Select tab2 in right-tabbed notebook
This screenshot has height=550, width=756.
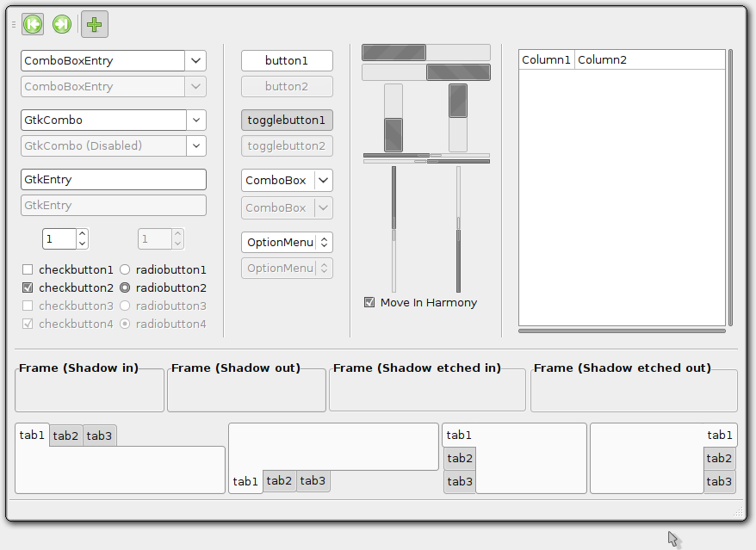point(719,459)
